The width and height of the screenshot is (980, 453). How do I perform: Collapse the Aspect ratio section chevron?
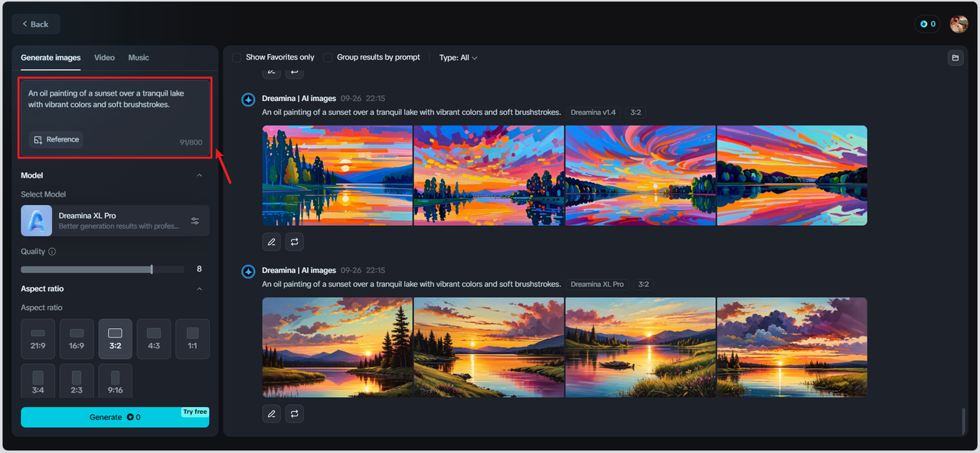pos(200,289)
